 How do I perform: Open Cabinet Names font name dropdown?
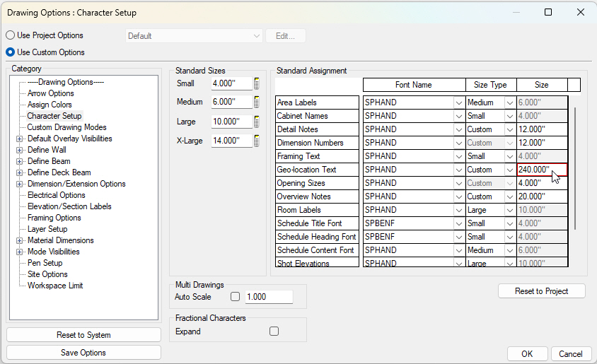coord(459,116)
